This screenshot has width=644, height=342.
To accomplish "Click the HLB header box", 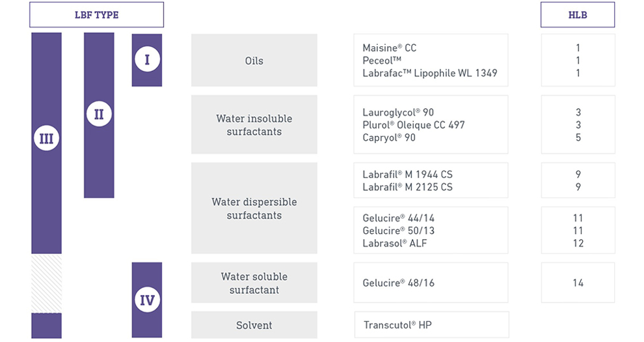I will [x=577, y=14].
